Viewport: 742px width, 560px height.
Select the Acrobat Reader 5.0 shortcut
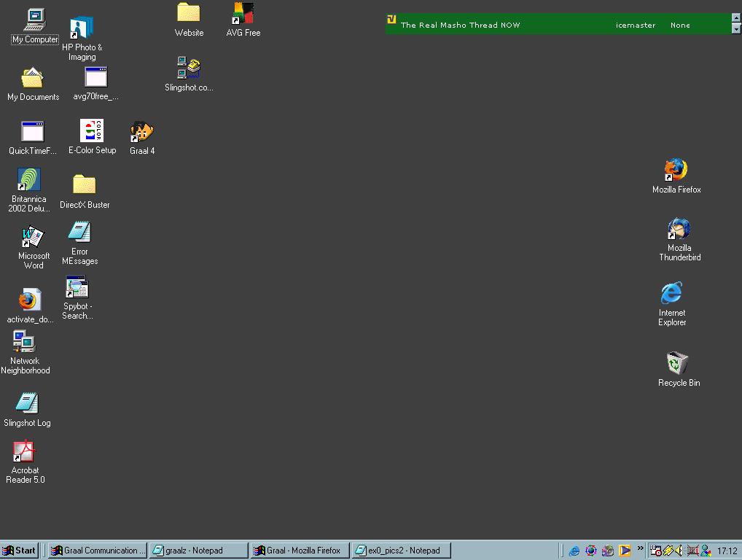click(x=25, y=452)
